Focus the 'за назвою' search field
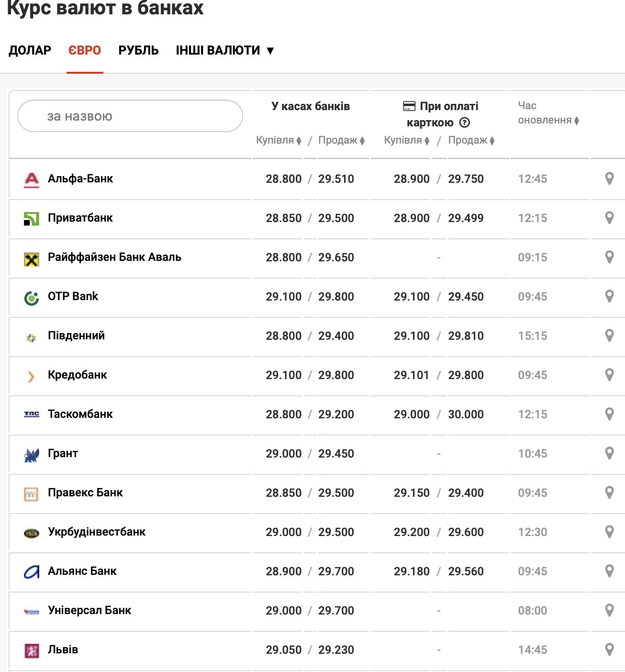 coord(130,116)
